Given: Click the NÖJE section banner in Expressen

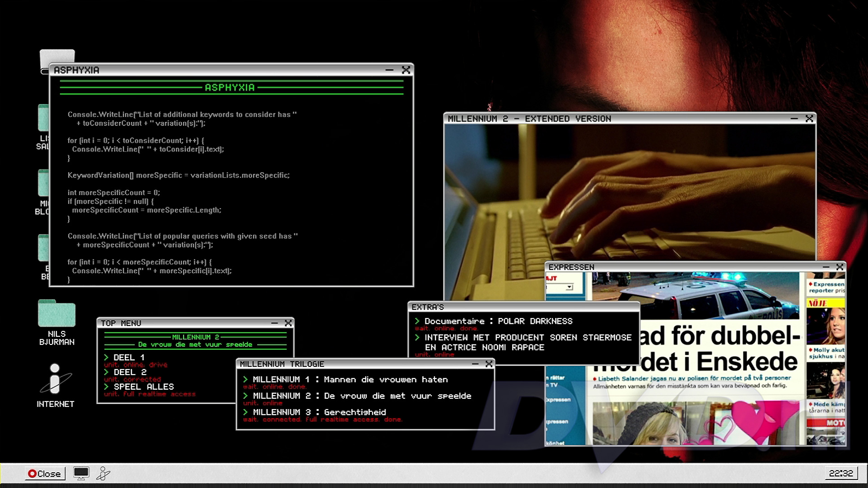Looking at the screenshot, I should (826, 303).
